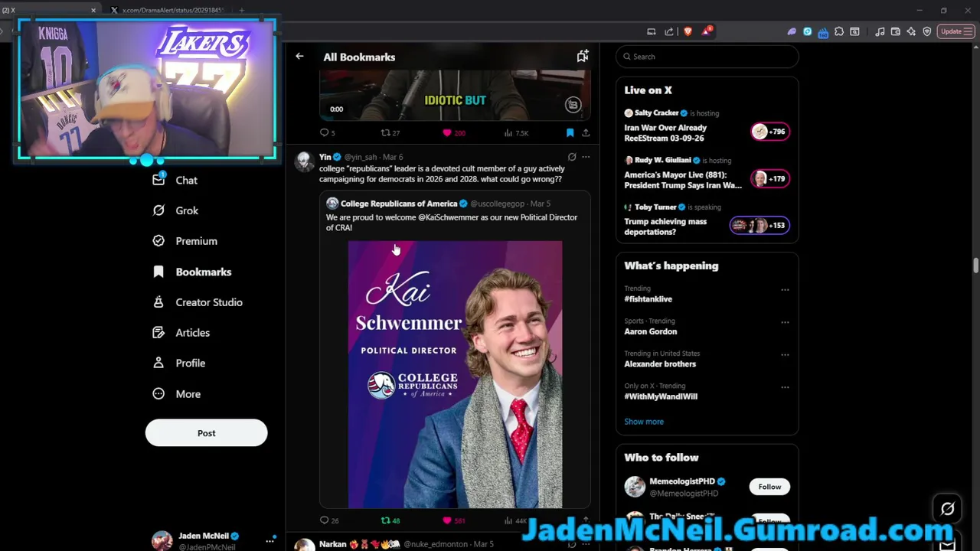Click the Search field
Viewport: 980px width, 551px height.
707,57
